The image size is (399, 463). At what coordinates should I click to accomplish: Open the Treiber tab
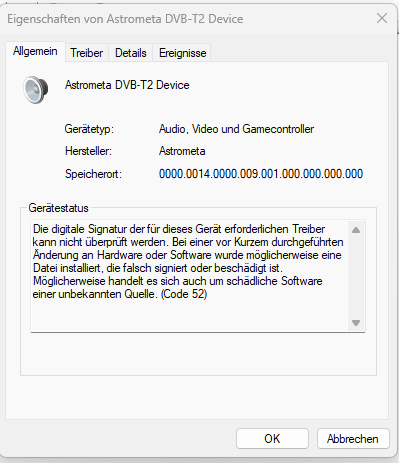(87, 53)
